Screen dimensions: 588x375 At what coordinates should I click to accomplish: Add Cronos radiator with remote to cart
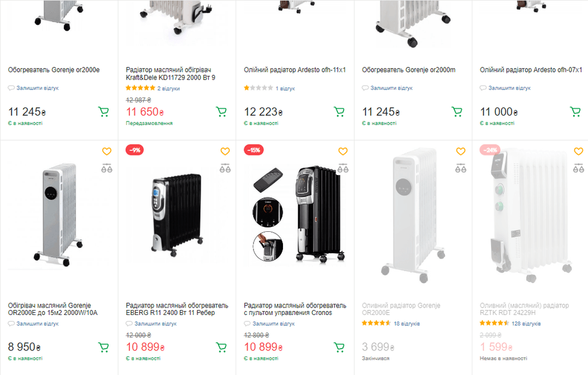coord(339,347)
